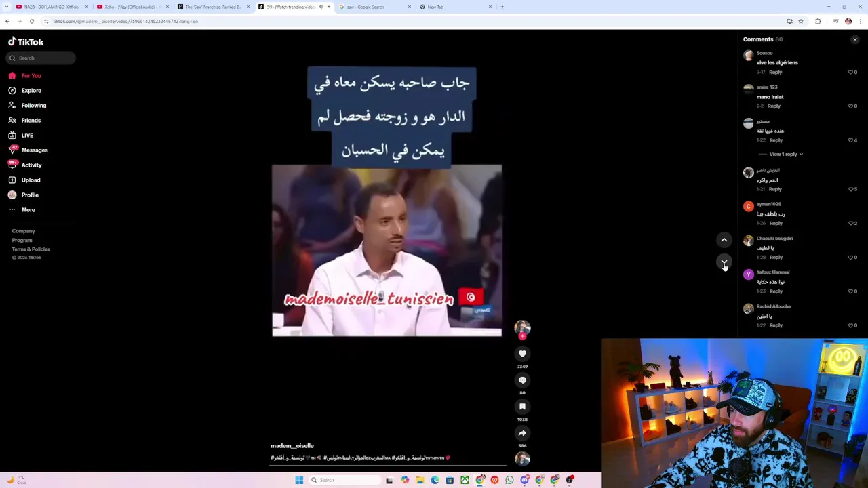Switch to the New Tab tab
This screenshot has width=868, height=488.
coord(454,7)
